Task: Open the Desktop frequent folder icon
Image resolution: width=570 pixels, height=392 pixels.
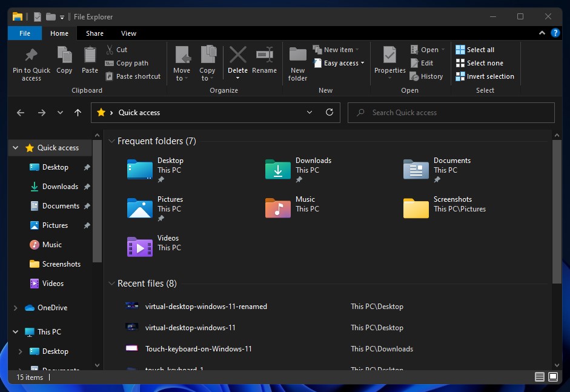Action: tap(140, 170)
